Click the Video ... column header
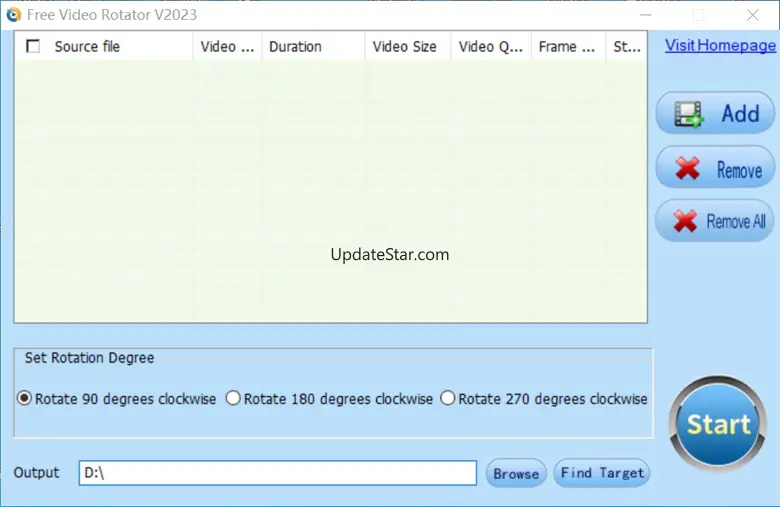 pyautogui.click(x=227, y=46)
